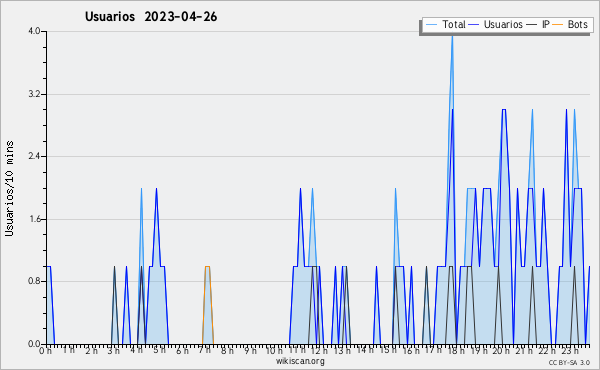
Task: Click the chart title 'Usuarios 2023-04-26'
Action: click(x=151, y=17)
